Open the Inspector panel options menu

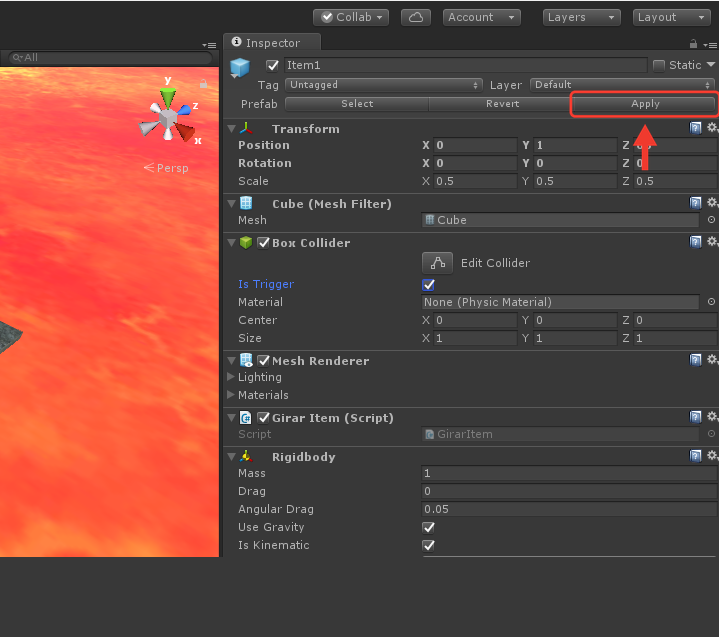(x=710, y=45)
